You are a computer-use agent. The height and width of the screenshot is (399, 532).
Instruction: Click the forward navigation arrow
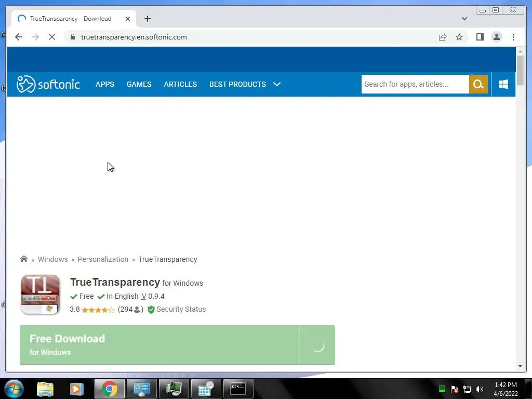click(x=35, y=37)
